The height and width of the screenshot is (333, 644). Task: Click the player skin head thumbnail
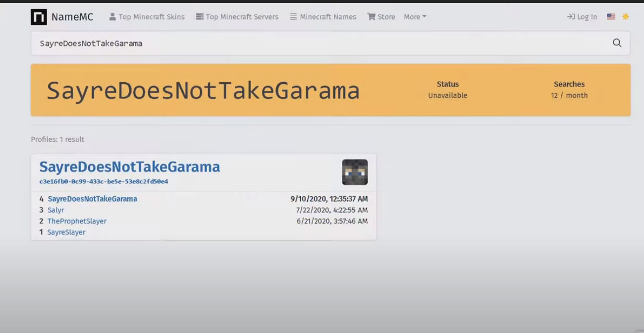pos(355,172)
